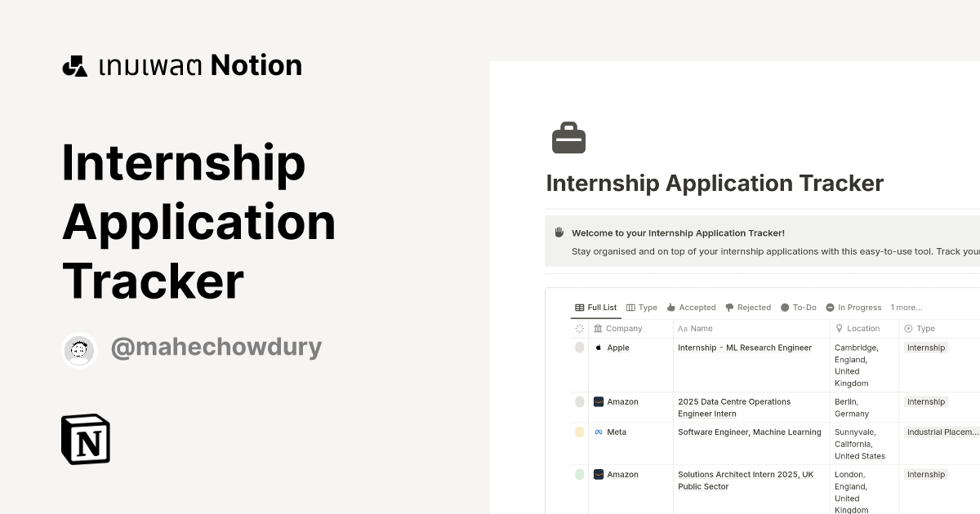Screen dimensions: 980x514
Task: Toggle the grey status dot on the Apple row
Action: [579, 348]
